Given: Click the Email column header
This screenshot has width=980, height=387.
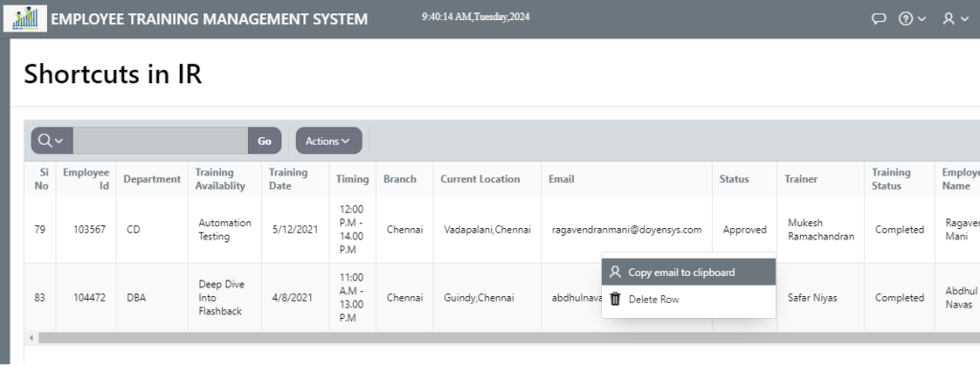Looking at the screenshot, I should tap(561, 179).
